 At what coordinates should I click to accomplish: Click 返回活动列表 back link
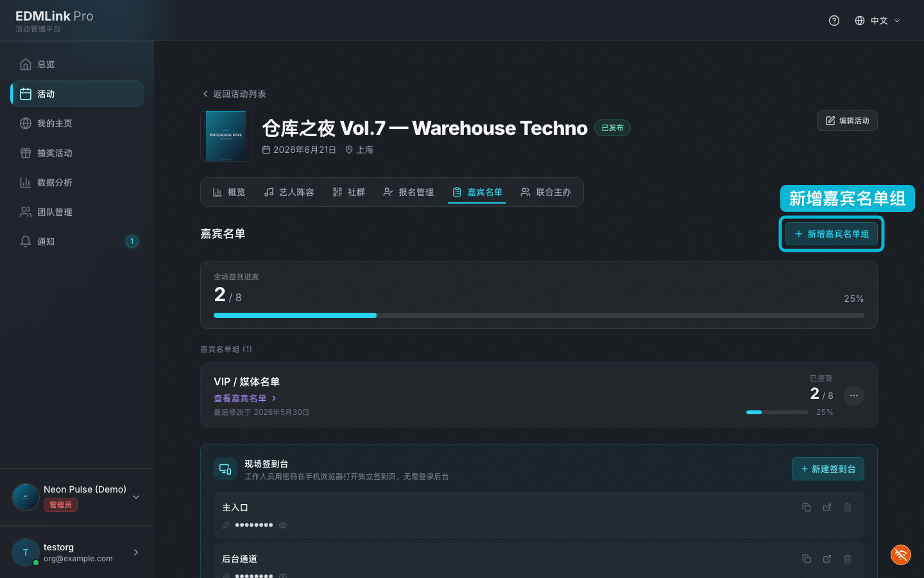point(234,94)
